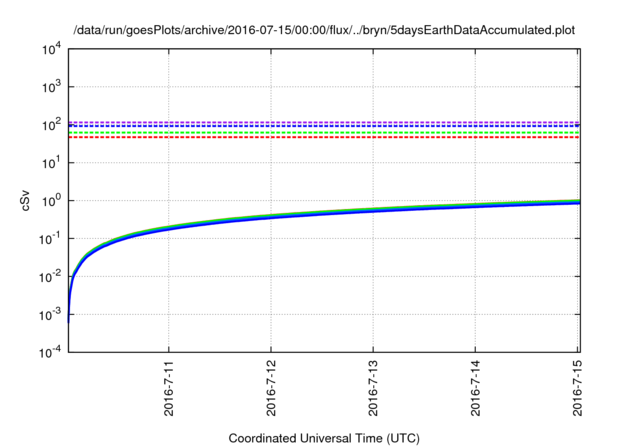The width and height of the screenshot is (640, 448).
Task: Click the 2016-7-14 date tick label
Action: click(x=475, y=388)
